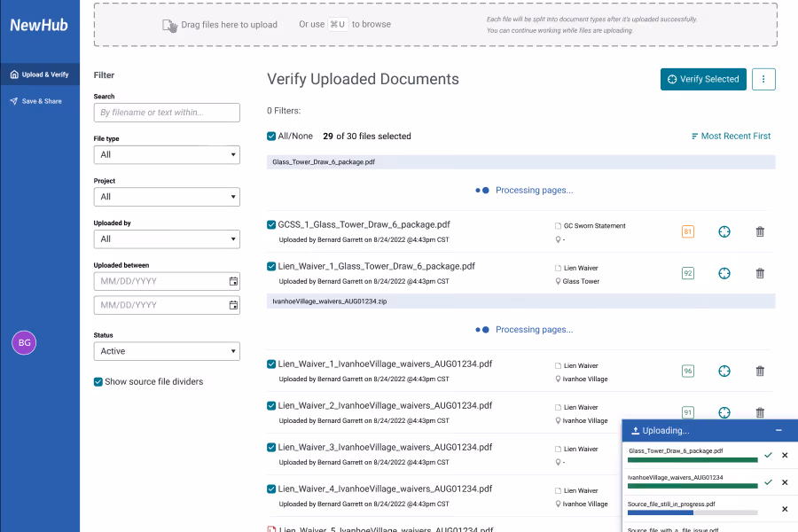Click IvanhoeVillage_waivers_AUG01234 upload progress bar
798x532 pixels.
coord(692,486)
